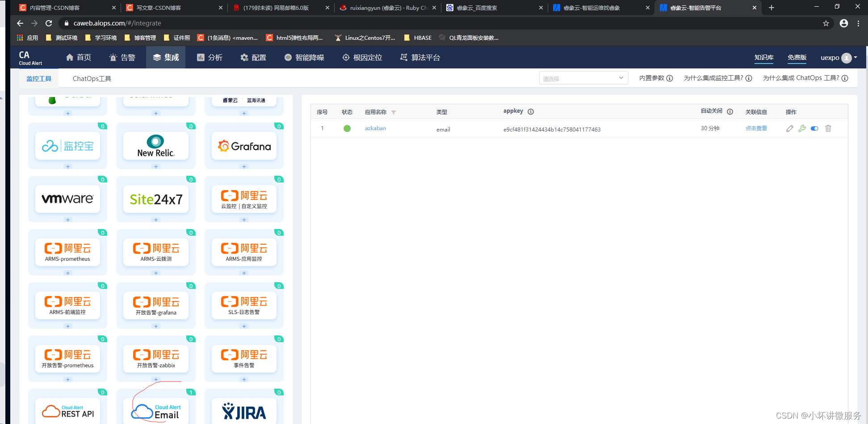Image resolution: width=868 pixels, height=424 pixels.
Task: Click 为什么集成 ChatOps 工具? help link
Action: (x=805, y=78)
